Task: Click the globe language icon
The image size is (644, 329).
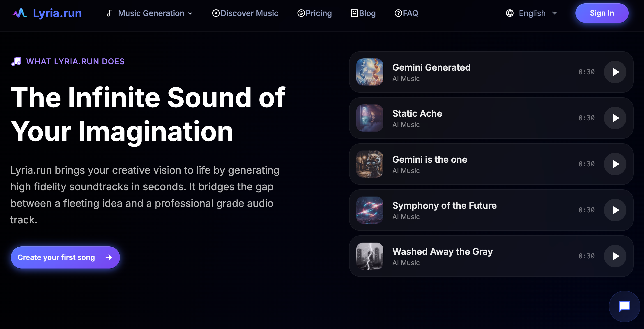Action: (510, 13)
